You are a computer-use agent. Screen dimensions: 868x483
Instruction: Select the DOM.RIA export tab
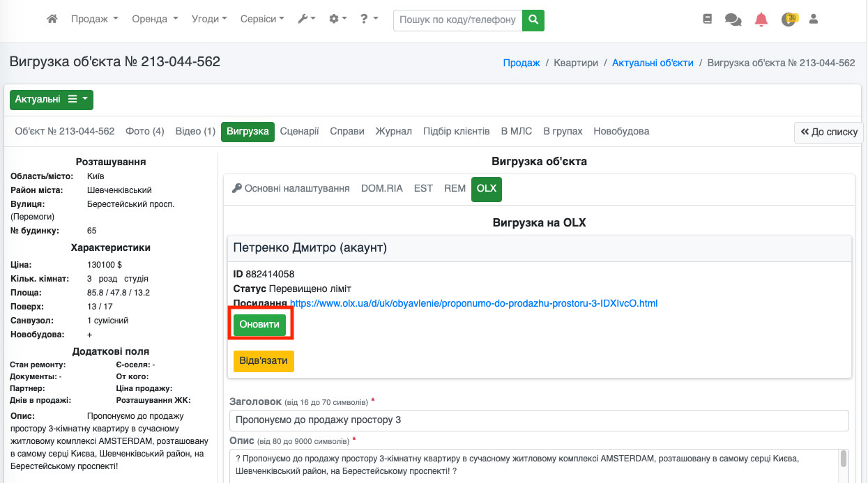pos(381,189)
